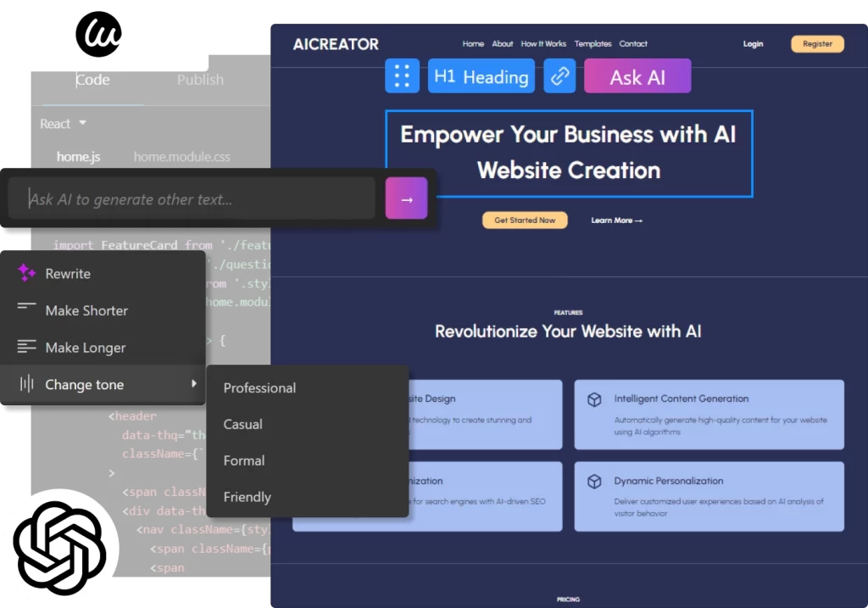The image size is (868, 608).
Task: Click the PRICING section label
Action: [x=569, y=600]
